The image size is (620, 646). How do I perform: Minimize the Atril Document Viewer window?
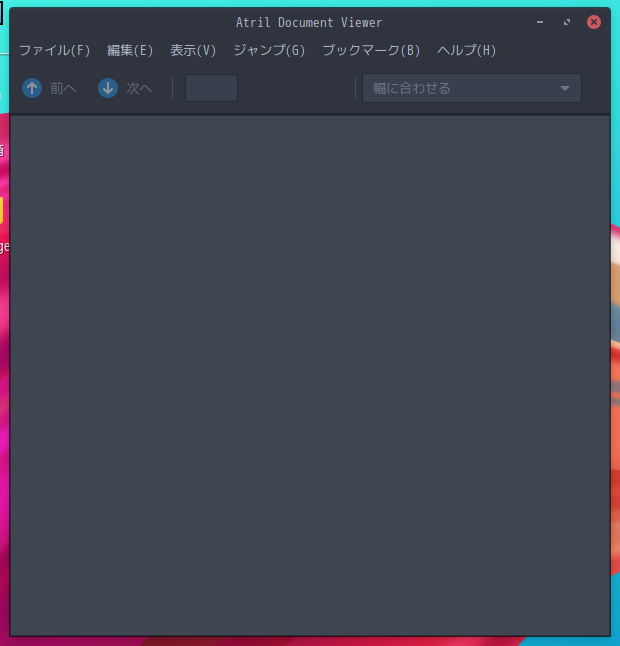pyautogui.click(x=540, y=22)
